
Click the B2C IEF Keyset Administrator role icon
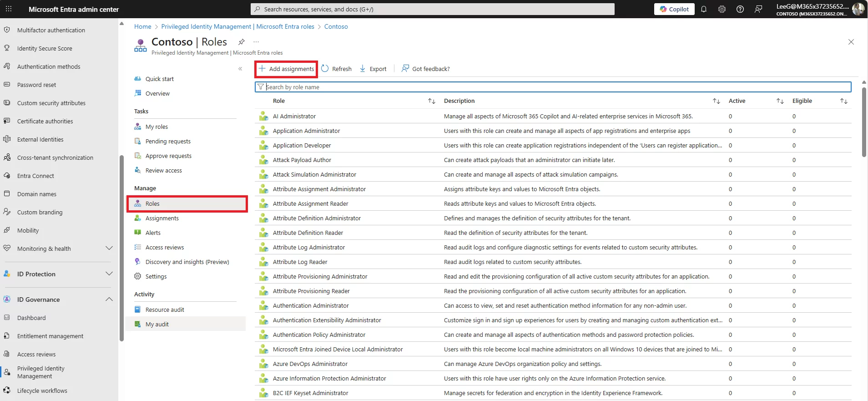[263, 393]
